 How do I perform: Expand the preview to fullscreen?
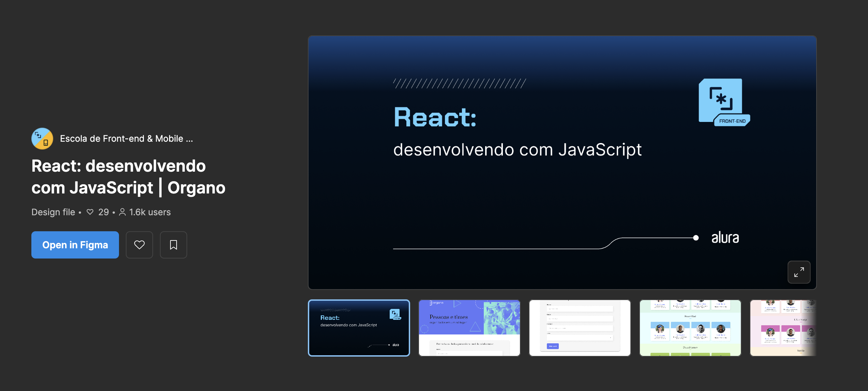pos(799,272)
